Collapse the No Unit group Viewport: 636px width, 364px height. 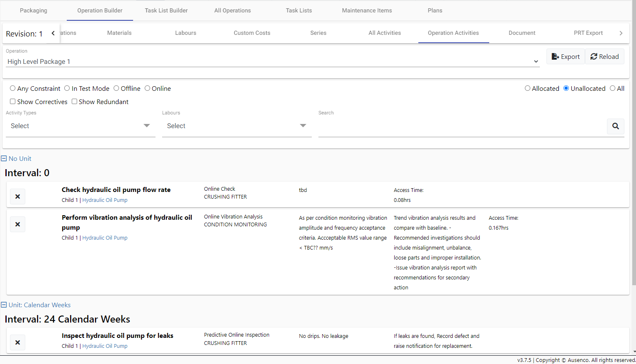[4, 159]
